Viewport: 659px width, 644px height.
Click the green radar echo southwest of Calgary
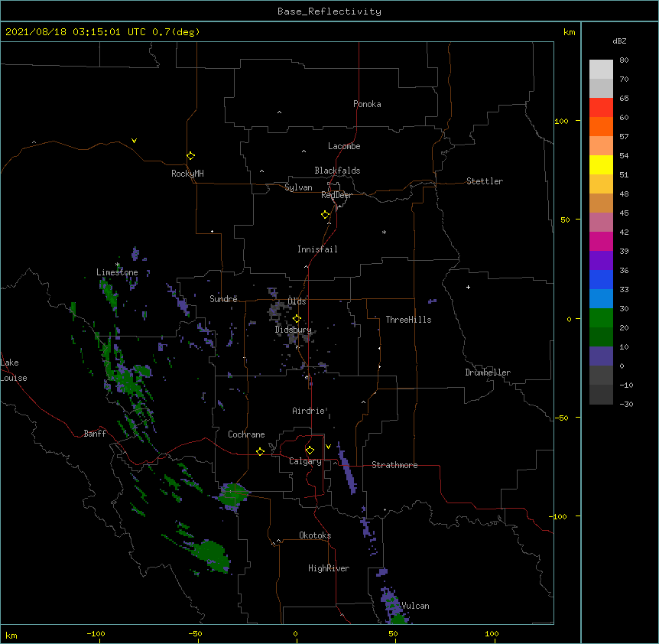coord(232,496)
